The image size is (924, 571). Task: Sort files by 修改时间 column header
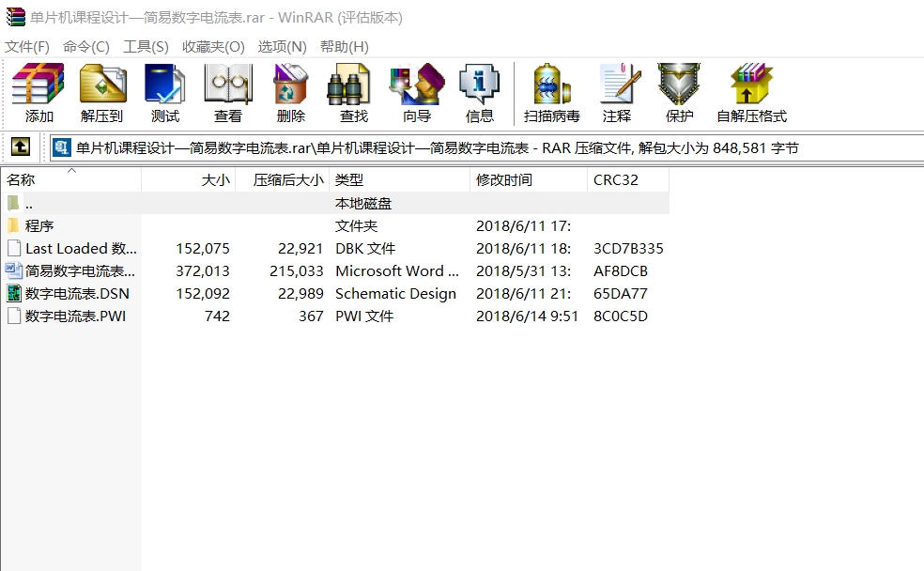529,179
